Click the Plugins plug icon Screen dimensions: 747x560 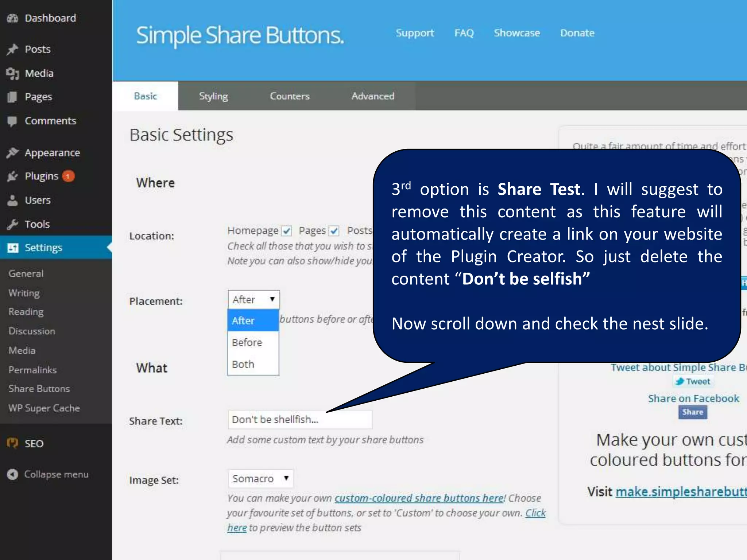pyautogui.click(x=12, y=176)
